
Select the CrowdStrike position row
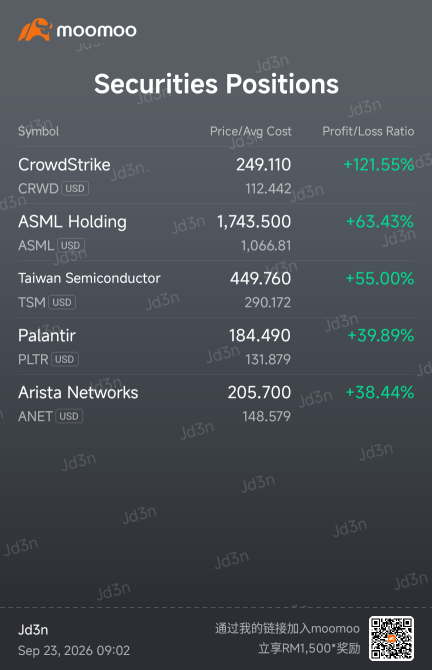coord(216,175)
